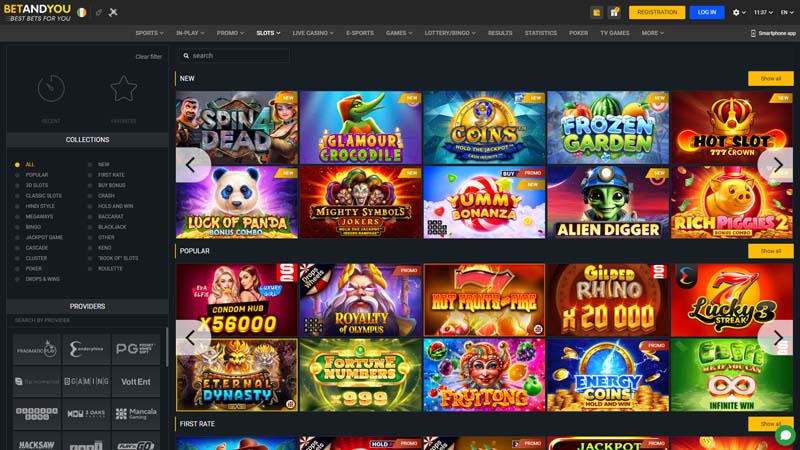The width and height of the screenshot is (800, 450).
Task: Expand the GAMES dropdown menu
Action: (399, 33)
